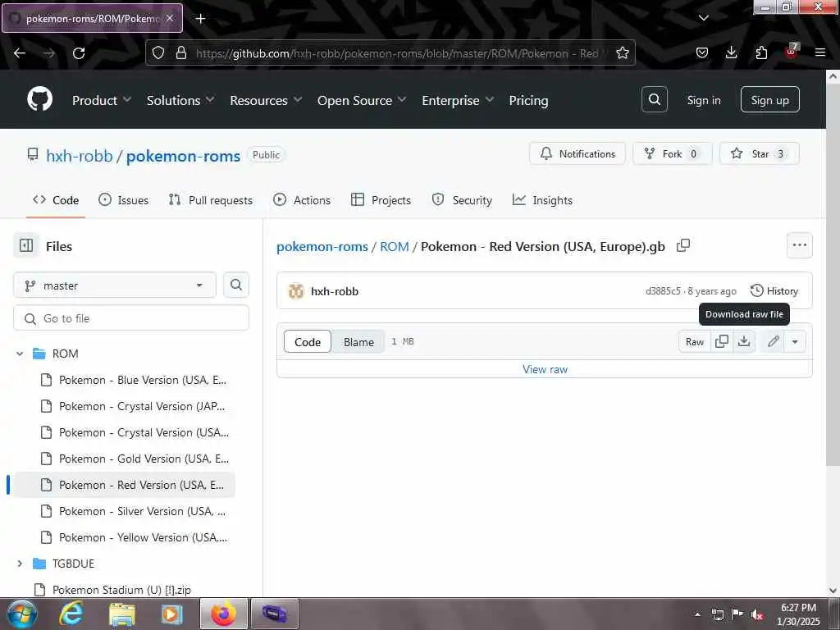Open the master branch selector
The height and width of the screenshot is (630, 840).
115,285
